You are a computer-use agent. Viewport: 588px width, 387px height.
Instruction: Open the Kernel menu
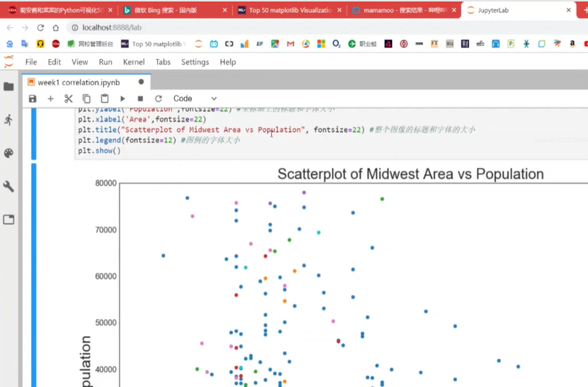pos(134,62)
